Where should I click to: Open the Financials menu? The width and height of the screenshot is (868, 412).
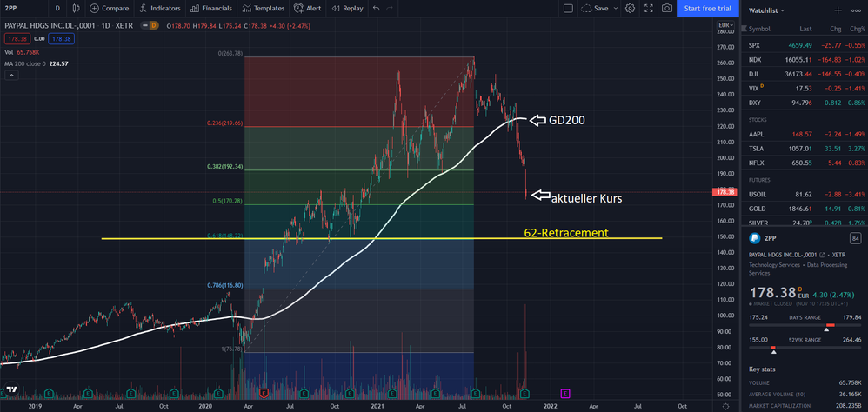point(210,9)
